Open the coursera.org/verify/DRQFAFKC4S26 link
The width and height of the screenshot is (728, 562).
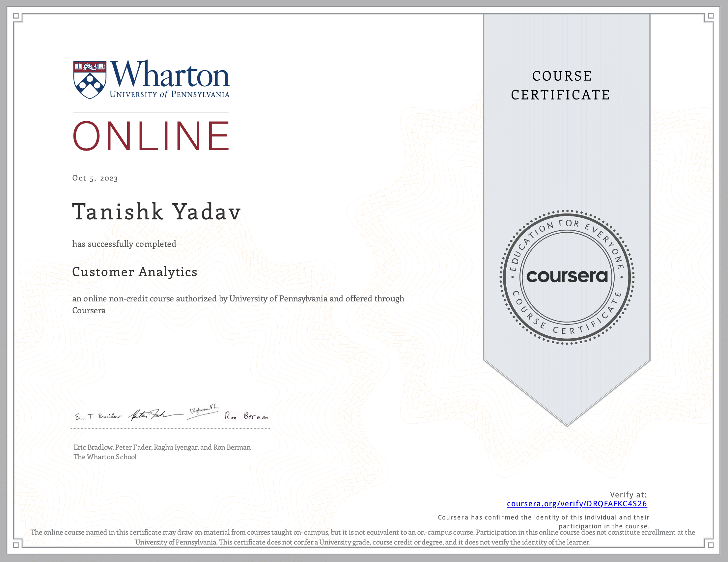(x=578, y=504)
